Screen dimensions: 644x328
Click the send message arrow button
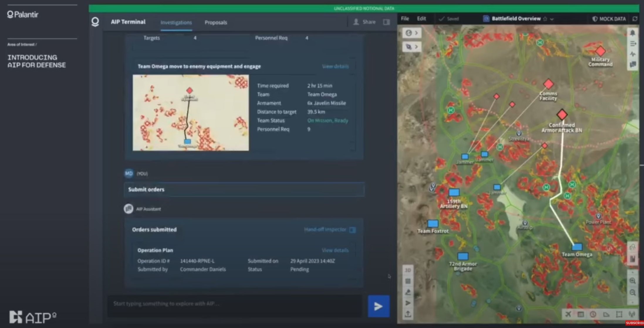click(378, 306)
